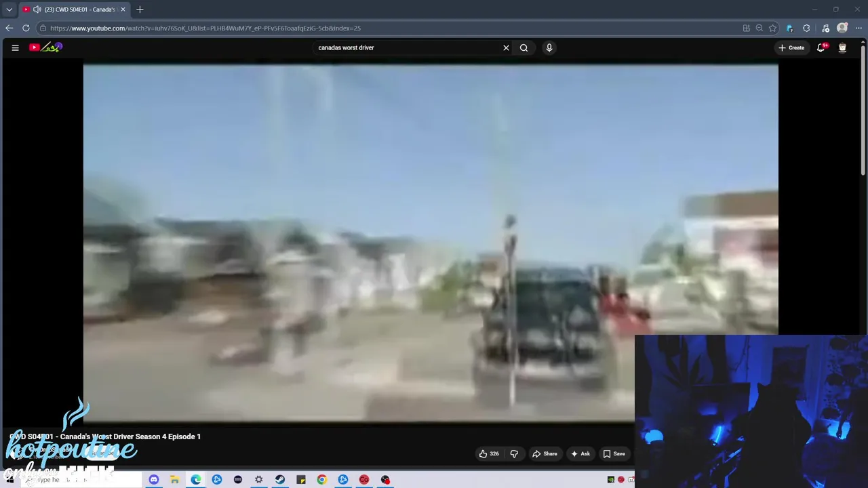Open the browser profile avatar
868x488 pixels.
[842, 28]
